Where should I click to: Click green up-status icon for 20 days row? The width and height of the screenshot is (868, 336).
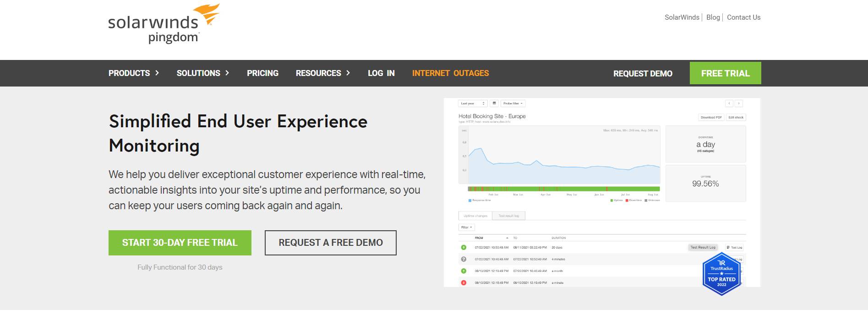coord(464,247)
